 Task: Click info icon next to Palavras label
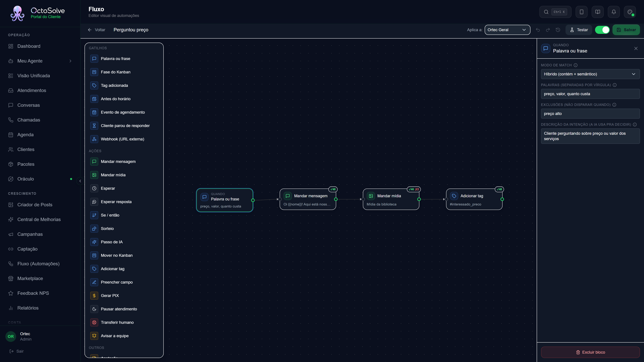click(x=614, y=85)
